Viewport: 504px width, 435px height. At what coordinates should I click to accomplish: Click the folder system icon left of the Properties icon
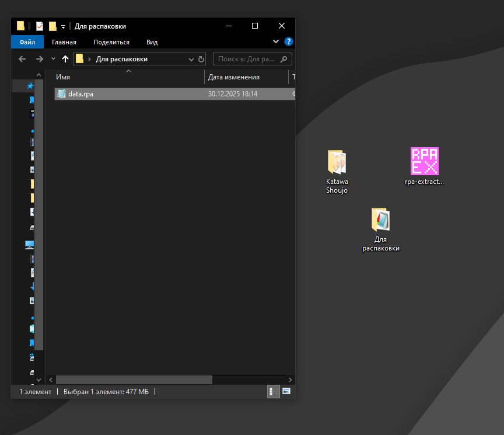[20, 26]
